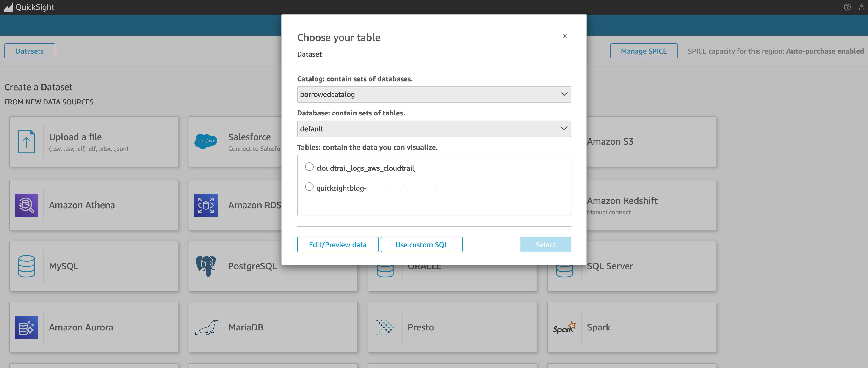This screenshot has height=368, width=868.
Task: Select the cloudtrail_logs_aws_cloudtrail table radio button
Action: (x=309, y=167)
